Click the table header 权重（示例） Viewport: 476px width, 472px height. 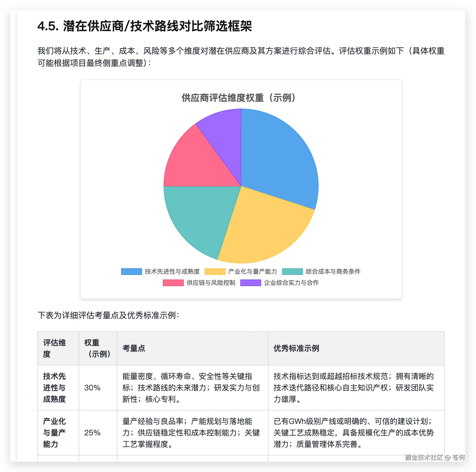click(x=98, y=348)
